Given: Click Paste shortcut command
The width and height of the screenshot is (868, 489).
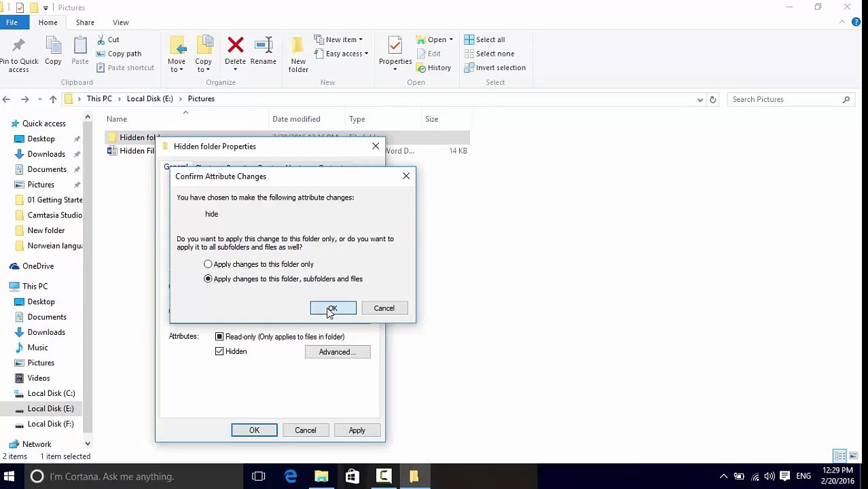Looking at the screenshot, I should pos(125,68).
